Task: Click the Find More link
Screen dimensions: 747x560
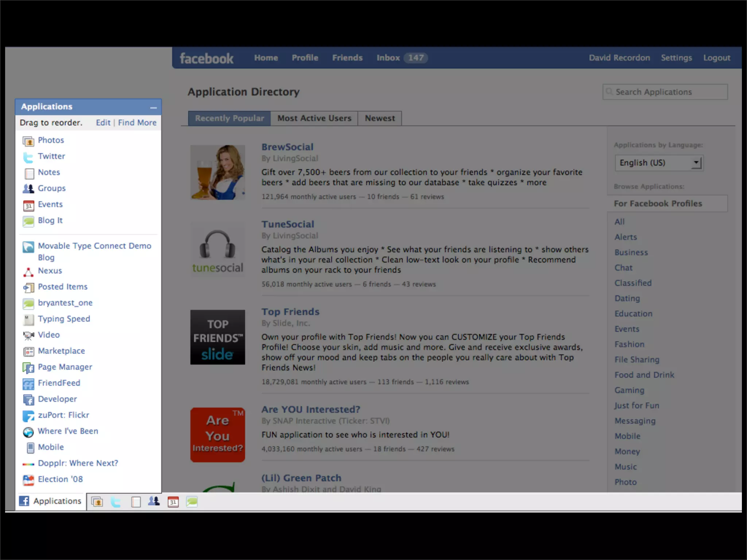Action: pos(137,123)
